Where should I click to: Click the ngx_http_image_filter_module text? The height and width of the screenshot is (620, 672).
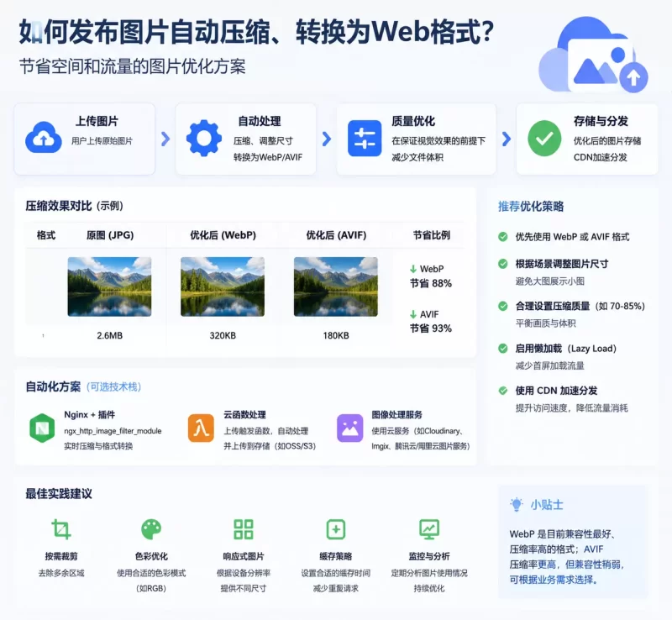tap(113, 431)
